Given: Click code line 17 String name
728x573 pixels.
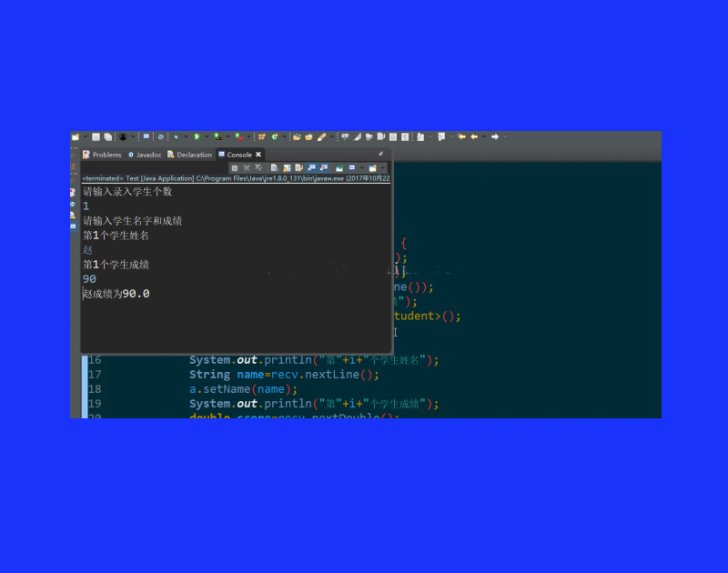Looking at the screenshot, I should coord(284,375).
